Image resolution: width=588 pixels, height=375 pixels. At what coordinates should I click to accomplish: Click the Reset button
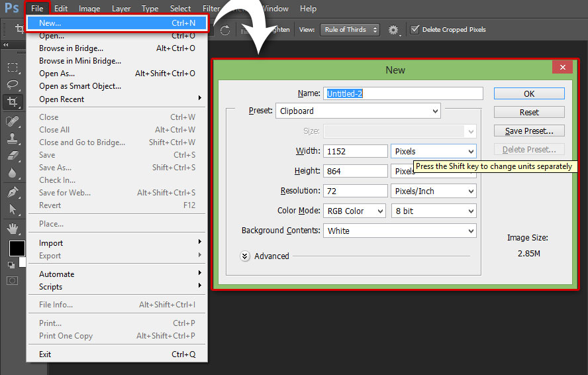pos(529,112)
